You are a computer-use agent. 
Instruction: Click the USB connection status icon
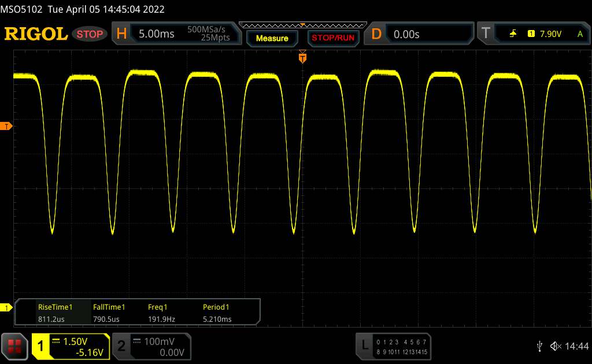539,346
